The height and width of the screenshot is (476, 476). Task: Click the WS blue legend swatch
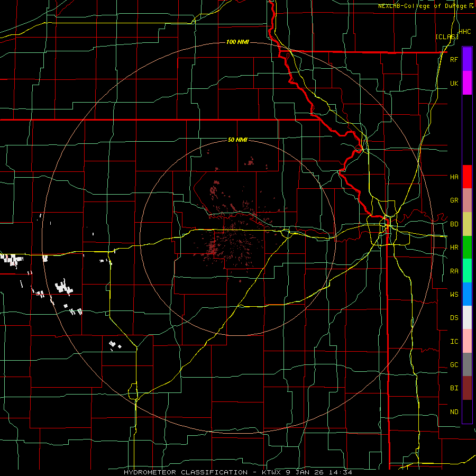467,294
